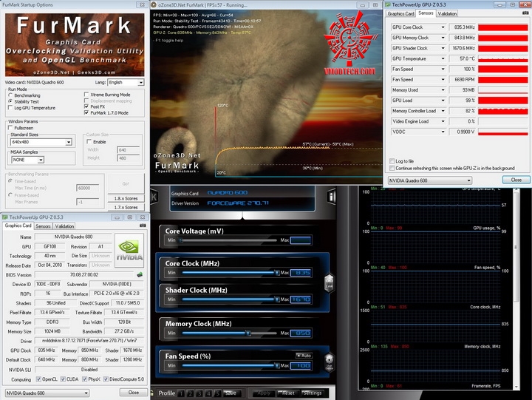
Task: Select profile slot 2 in Afterburner
Action: 191,393
